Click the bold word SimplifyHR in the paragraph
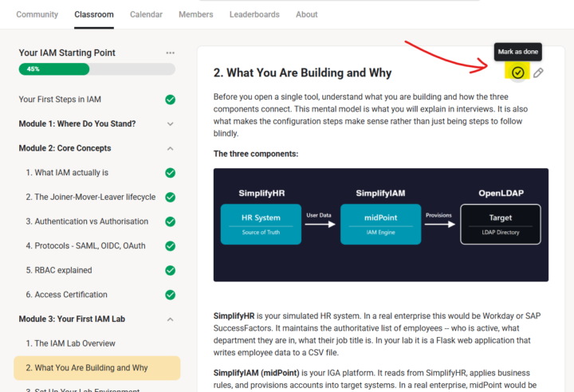574x392 pixels. (234, 316)
